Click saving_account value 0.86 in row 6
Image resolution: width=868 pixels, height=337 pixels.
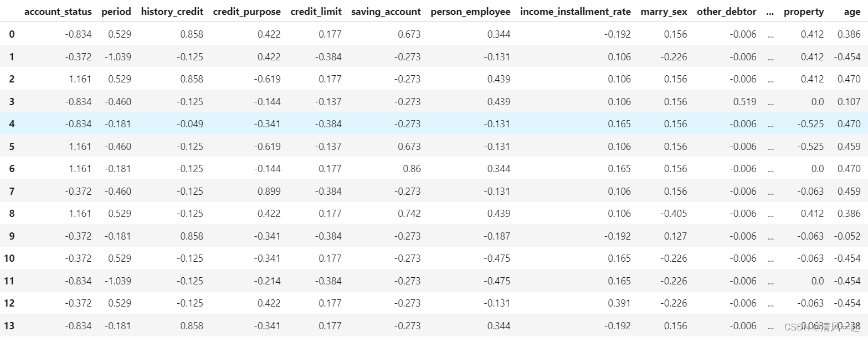pyautogui.click(x=412, y=169)
